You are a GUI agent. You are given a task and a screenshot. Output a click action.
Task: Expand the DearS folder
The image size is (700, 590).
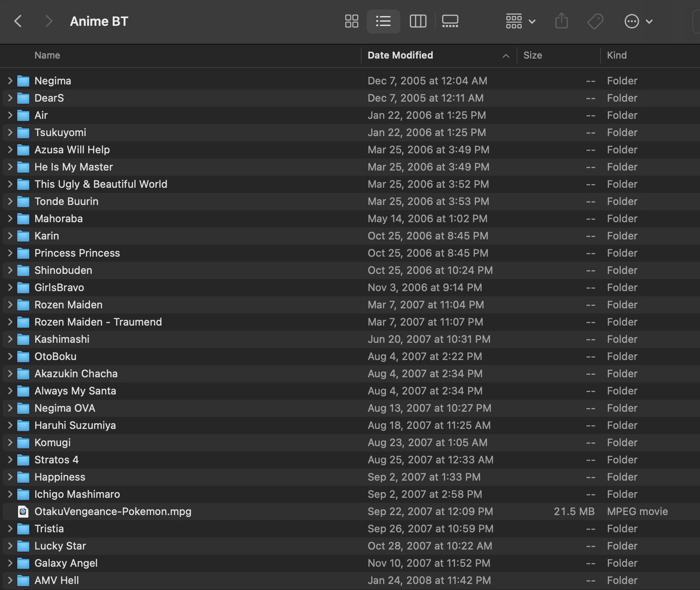coord(10,98)
